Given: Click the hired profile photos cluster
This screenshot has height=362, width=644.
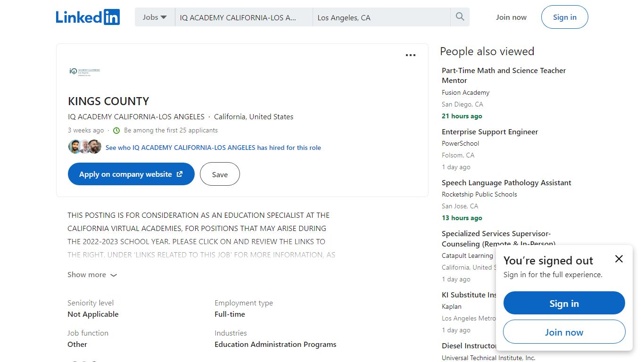Looking at the screenshot, I should 85,147.
